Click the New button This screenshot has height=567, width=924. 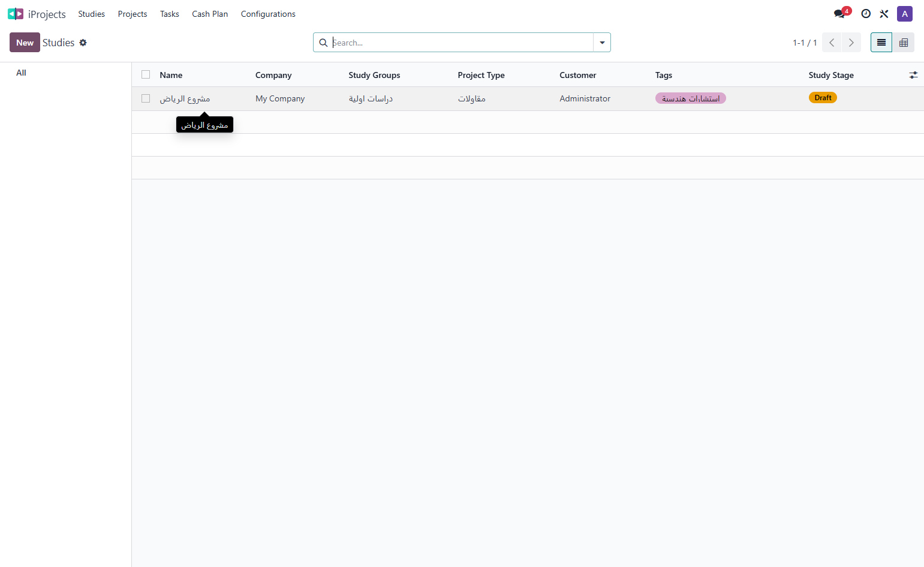point(25,43)
